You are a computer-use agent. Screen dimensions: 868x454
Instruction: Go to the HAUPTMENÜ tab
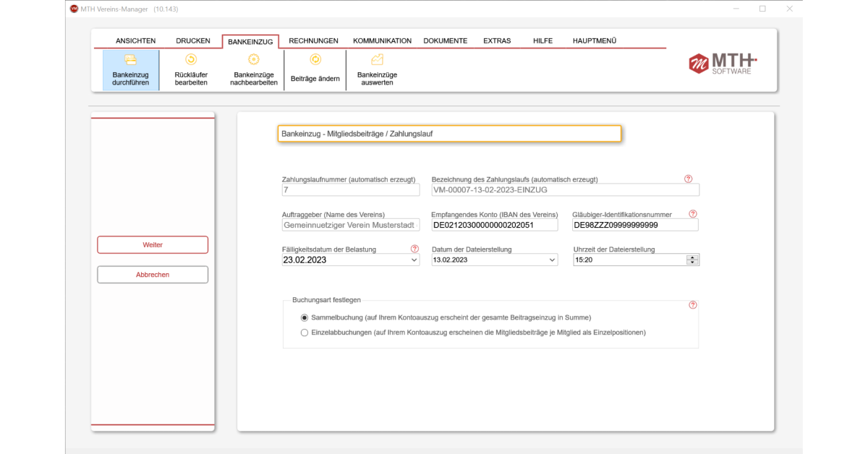pyautogui.click(x=595, y=41)
